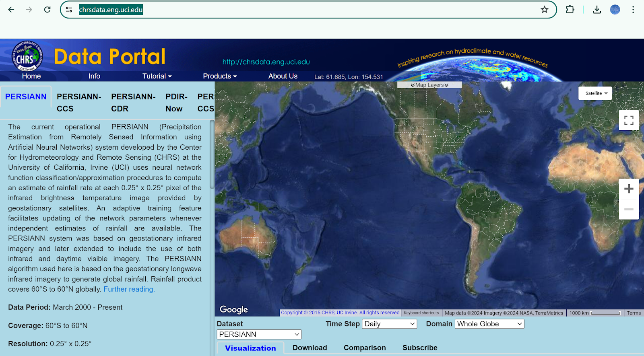Open the Chrome profile avatar
Image resolution: width=644 pixels, height=356 pixels.
[615, 10]
